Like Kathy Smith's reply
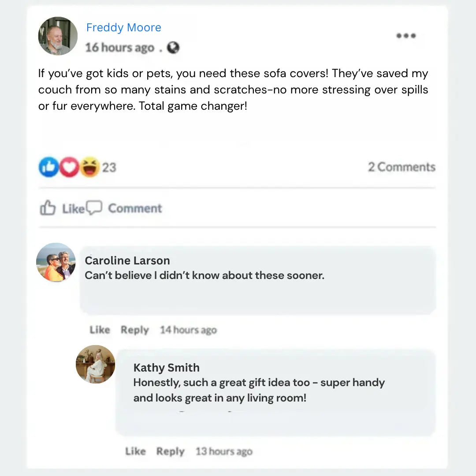 (x=135, y=451)
